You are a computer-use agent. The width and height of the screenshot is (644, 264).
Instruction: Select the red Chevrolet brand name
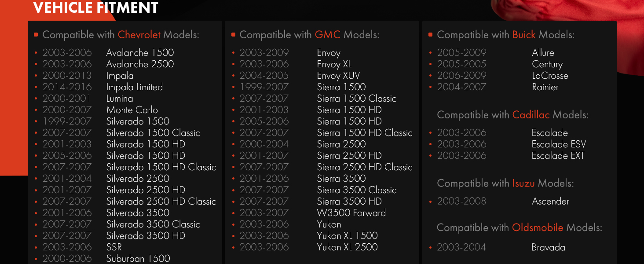coord(139,35)
